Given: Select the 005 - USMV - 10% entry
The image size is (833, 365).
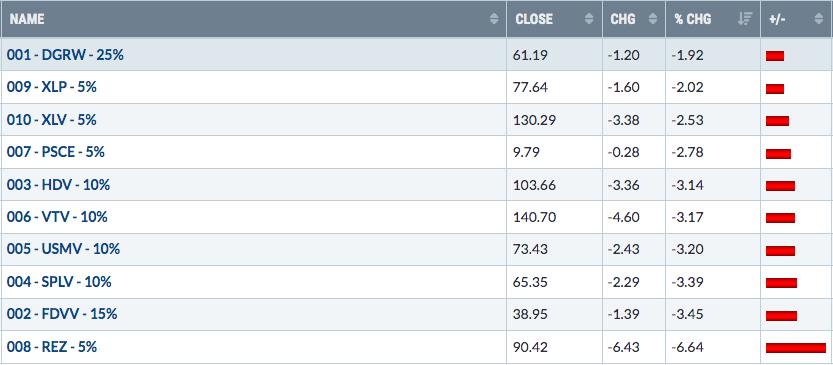Looking at the screenshot, I should coord(63,249).
